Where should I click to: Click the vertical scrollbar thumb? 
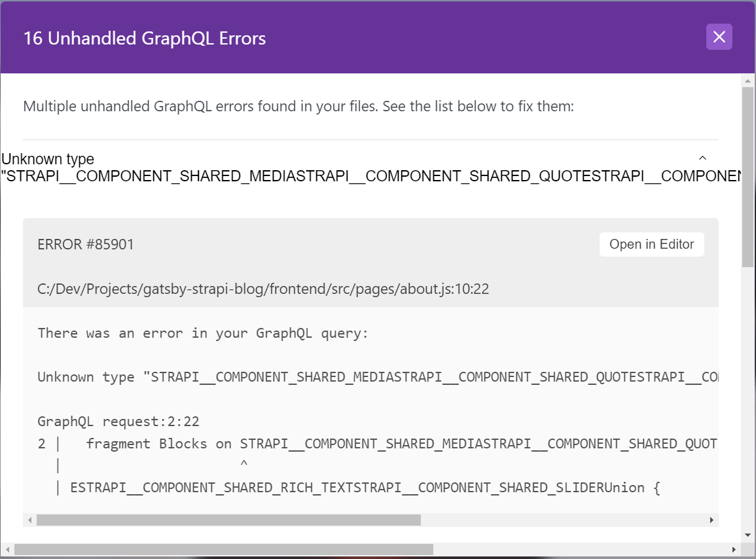tap(747, 177)
